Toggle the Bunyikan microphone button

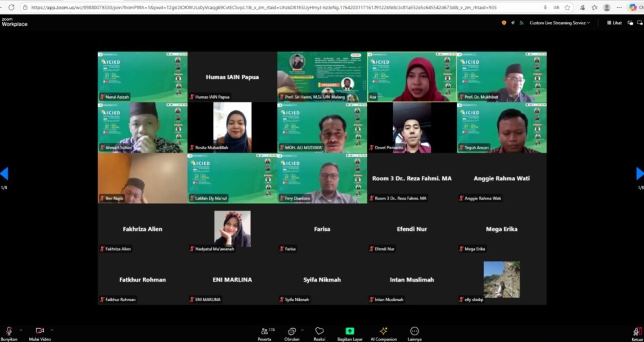9,331
